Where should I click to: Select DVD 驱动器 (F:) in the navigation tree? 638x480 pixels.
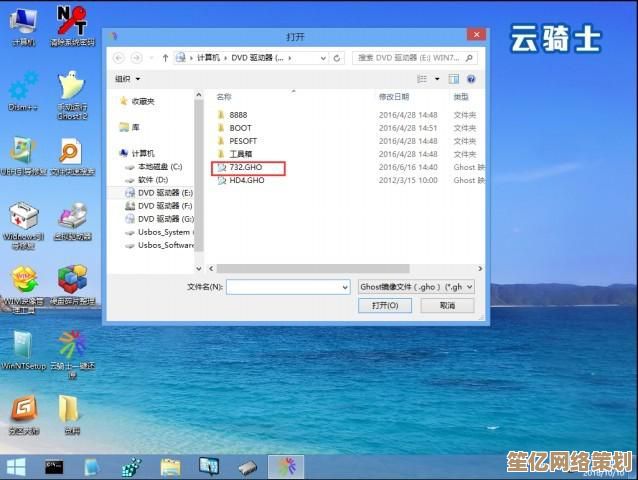(x=165, y=205)
